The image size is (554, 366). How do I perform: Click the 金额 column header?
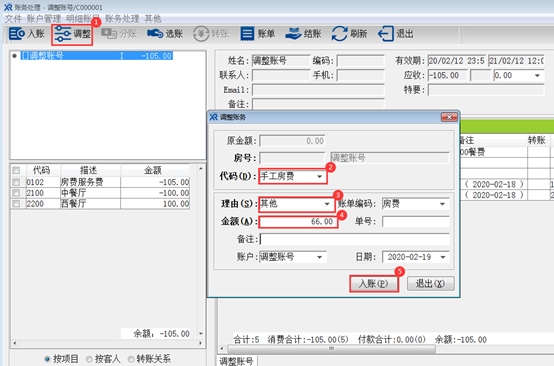pyautogui.click(x=155, y=170)
